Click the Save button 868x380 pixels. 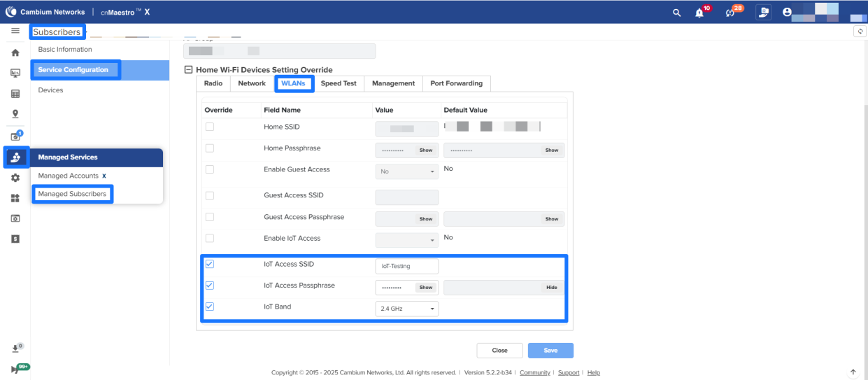point(550,351)
